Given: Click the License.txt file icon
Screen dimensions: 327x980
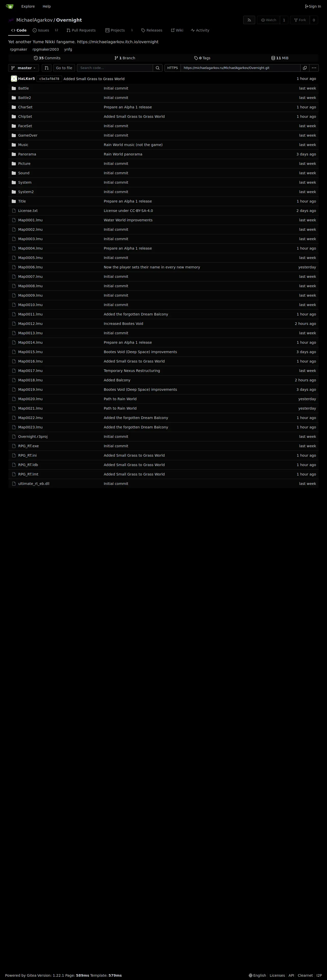Looking at the screenshot, I should coord(14,211).
